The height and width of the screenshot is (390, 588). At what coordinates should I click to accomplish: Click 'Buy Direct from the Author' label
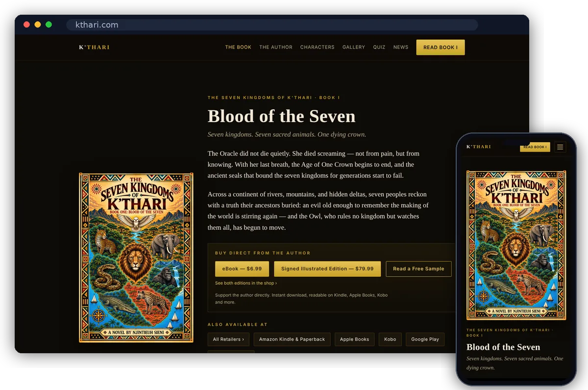pyautogui.click(x=263, y=253)
